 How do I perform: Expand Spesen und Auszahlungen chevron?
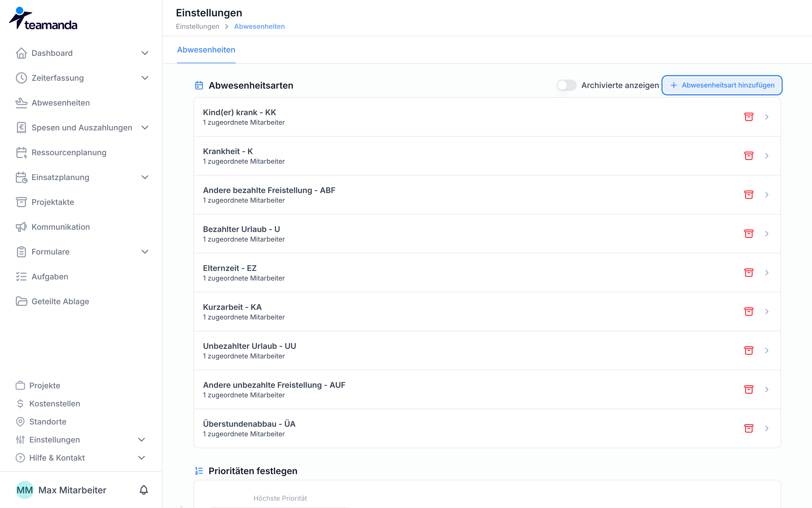click(x=145, y=128)
